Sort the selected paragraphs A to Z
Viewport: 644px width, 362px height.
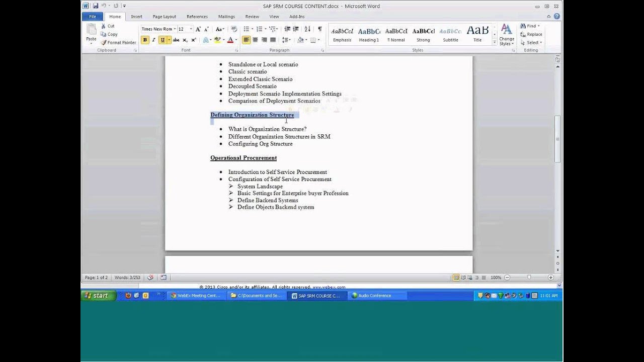307,29
